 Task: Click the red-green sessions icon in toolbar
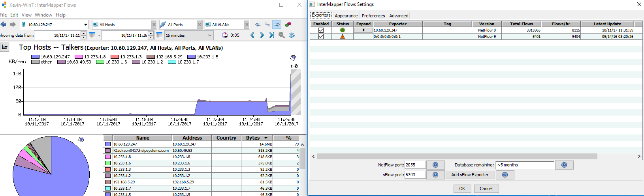288,24
